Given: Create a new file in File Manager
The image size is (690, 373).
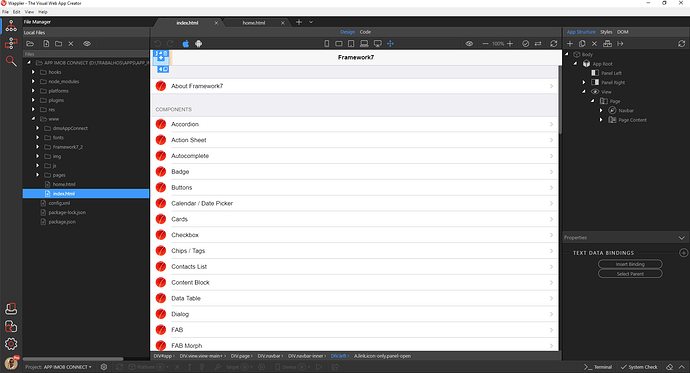Looking at the screenshot, I should click(x=46, y=44).
